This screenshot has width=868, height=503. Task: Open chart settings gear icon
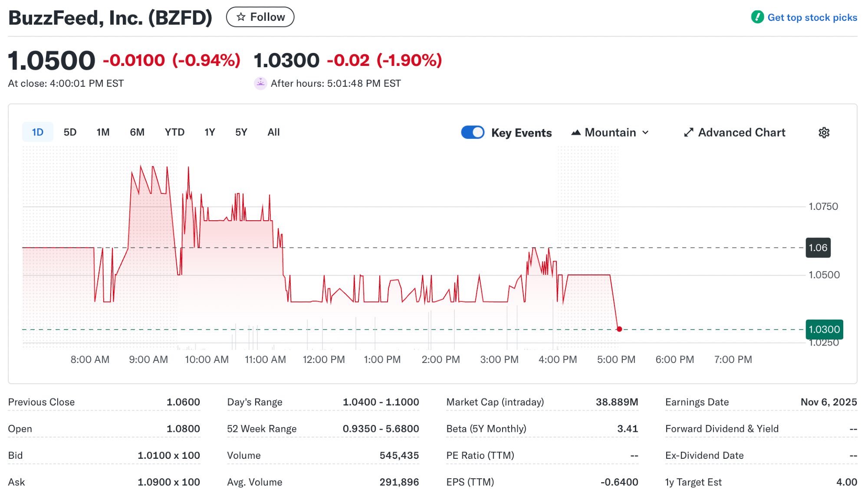click(824, 133)
